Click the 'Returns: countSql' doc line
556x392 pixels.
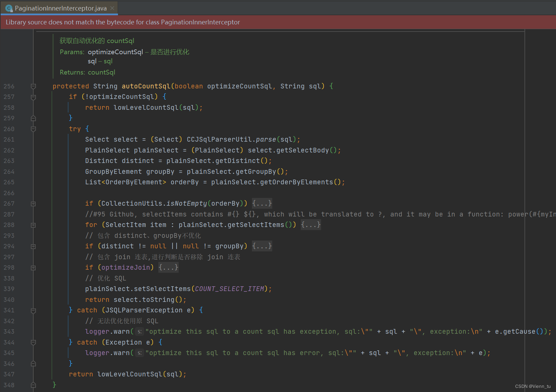pyautogui.click(x=87, y=72)
